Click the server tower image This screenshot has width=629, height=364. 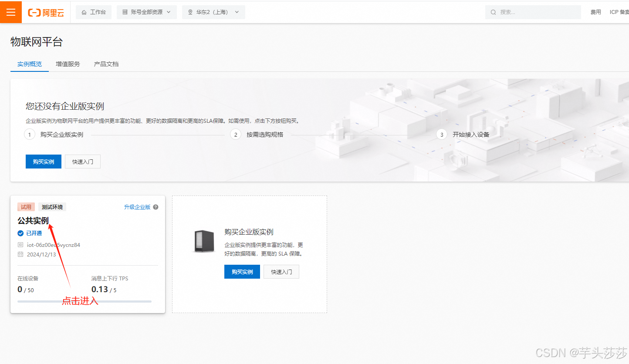point(204,241)
